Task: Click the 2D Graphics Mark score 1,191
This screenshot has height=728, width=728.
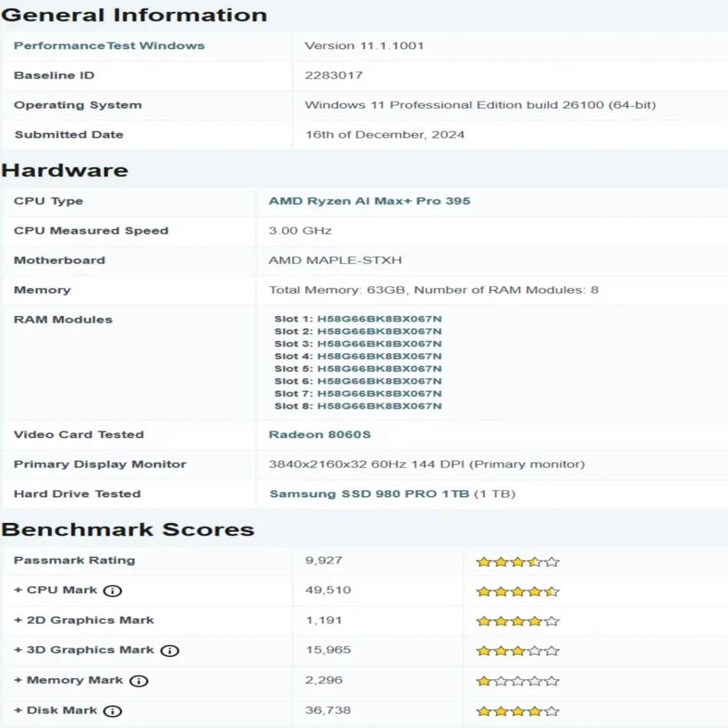Action: coord(324,620)
